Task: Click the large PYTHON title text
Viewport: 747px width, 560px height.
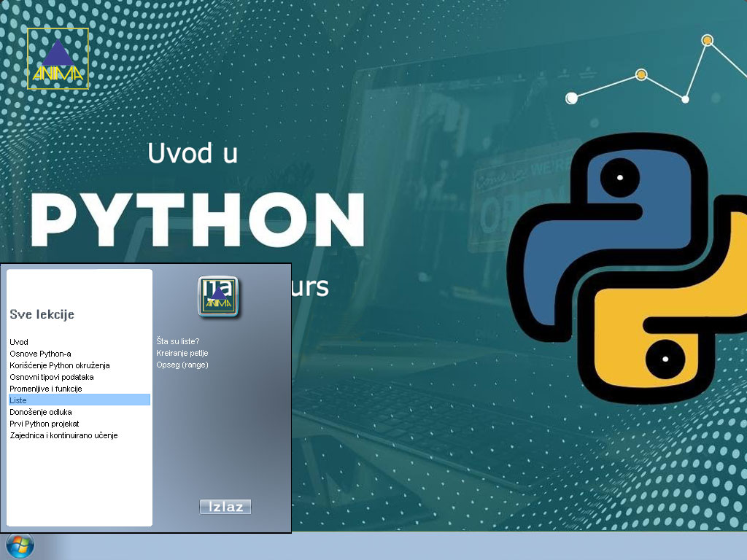Action: click(198, 220)
